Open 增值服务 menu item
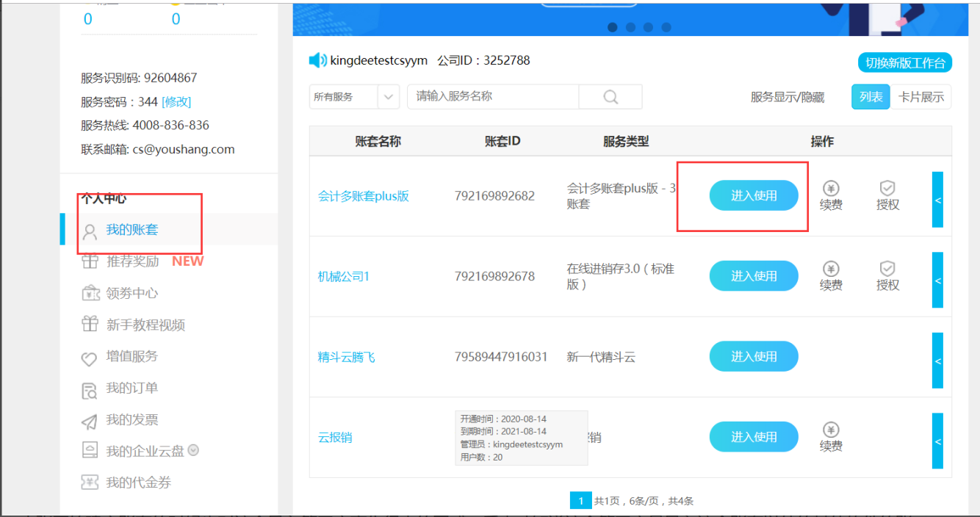980x517 pixels. pyautogui.click(x=132, y=356)
